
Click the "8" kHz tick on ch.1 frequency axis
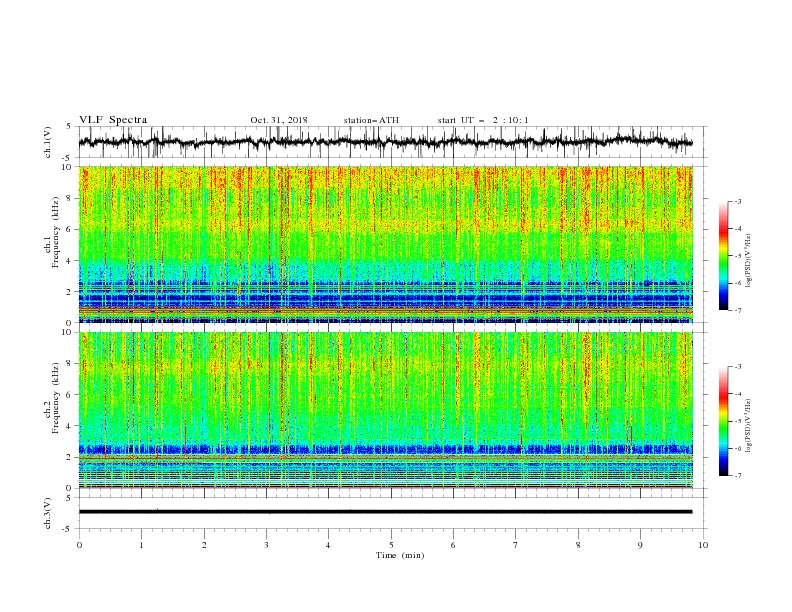click(70, 198)
